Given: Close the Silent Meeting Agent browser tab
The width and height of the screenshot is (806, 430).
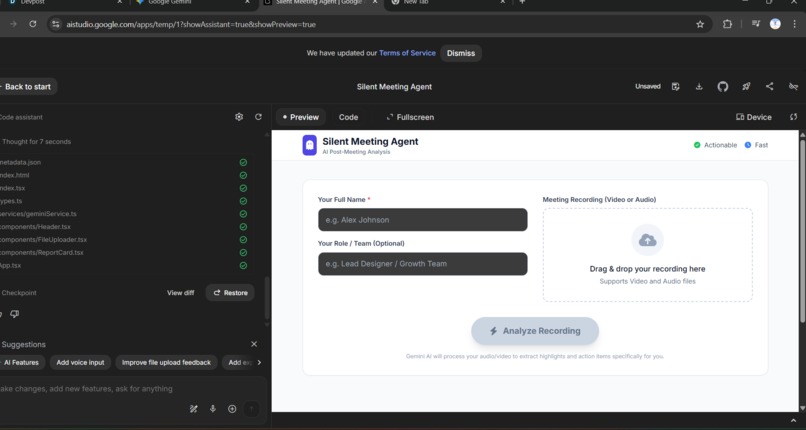Looking at the screenshot, I should point(375,2).
